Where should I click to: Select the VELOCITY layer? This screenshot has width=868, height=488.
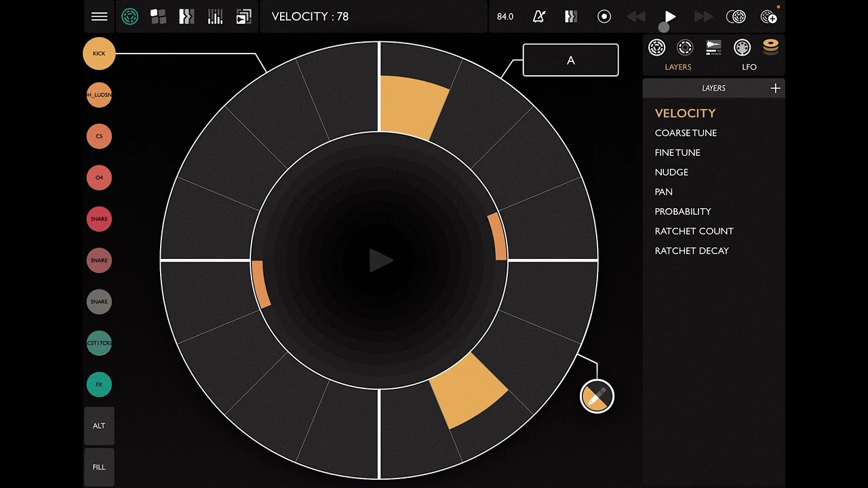pyautogui.click(x=685, y=113)
